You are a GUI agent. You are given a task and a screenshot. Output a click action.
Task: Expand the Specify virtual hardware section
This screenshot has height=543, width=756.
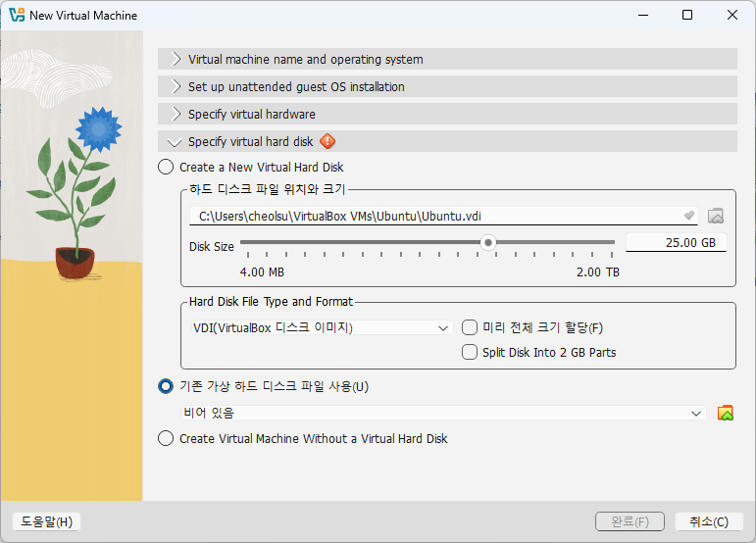click(x=251, y=114)
